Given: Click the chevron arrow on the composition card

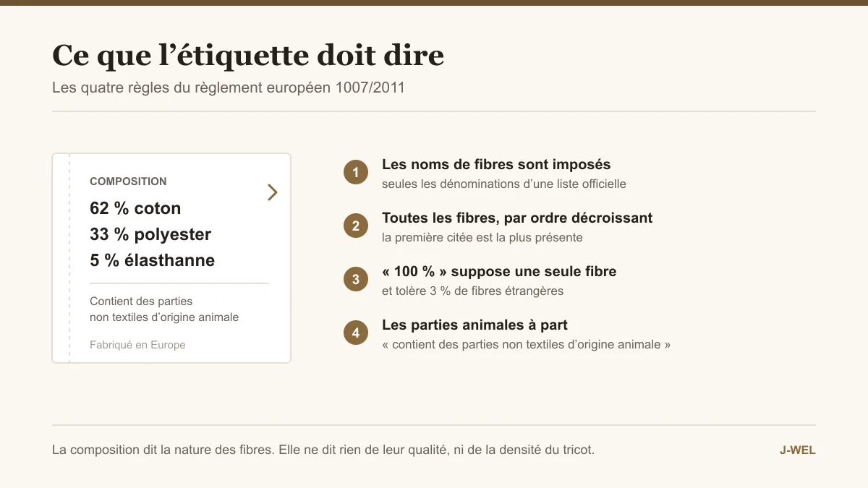Looking at the screenshot, I should [x=273, y=192].
